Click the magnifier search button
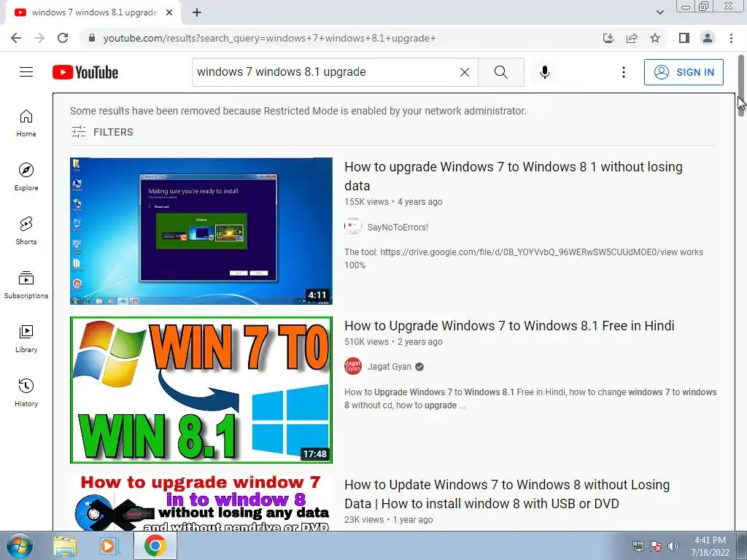Screen dimensions: 747x560 coord(500,72)
